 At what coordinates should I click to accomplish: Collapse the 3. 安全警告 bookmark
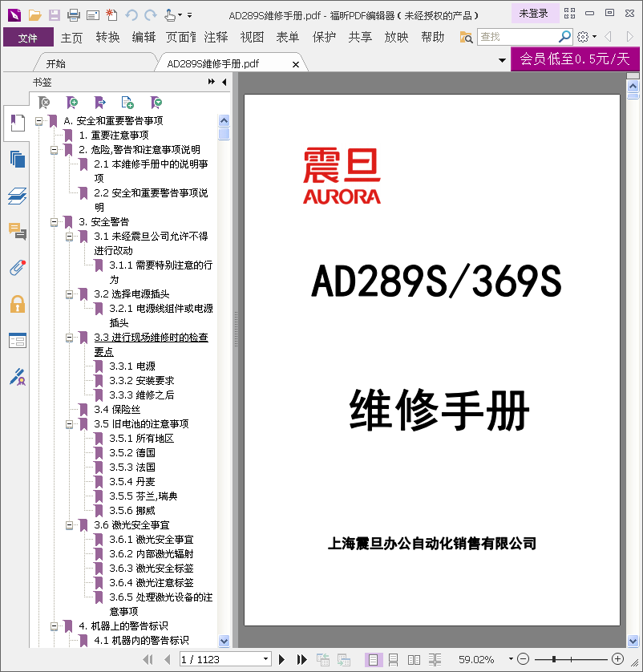click(54, 222)
